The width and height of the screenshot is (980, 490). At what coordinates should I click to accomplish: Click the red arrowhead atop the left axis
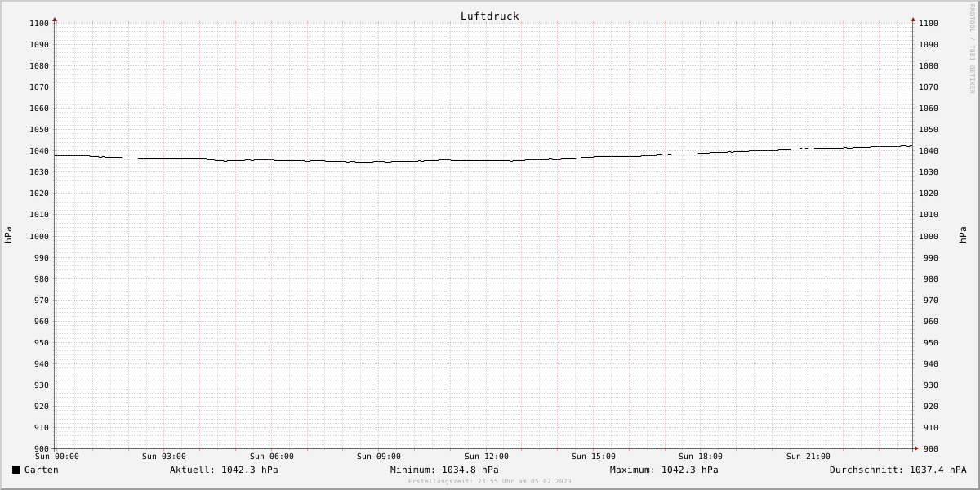(x=55, y=19)
